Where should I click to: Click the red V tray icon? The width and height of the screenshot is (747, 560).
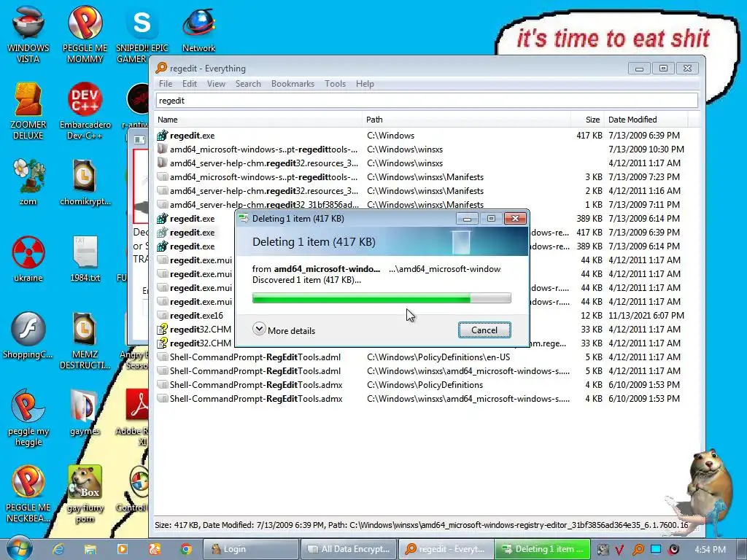[619, 549]
